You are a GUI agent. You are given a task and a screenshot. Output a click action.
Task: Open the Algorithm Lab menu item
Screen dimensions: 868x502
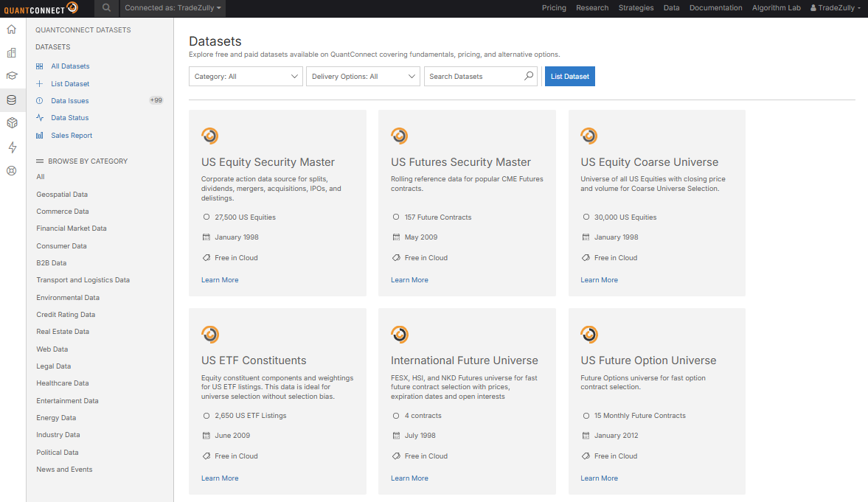point(776,8)
